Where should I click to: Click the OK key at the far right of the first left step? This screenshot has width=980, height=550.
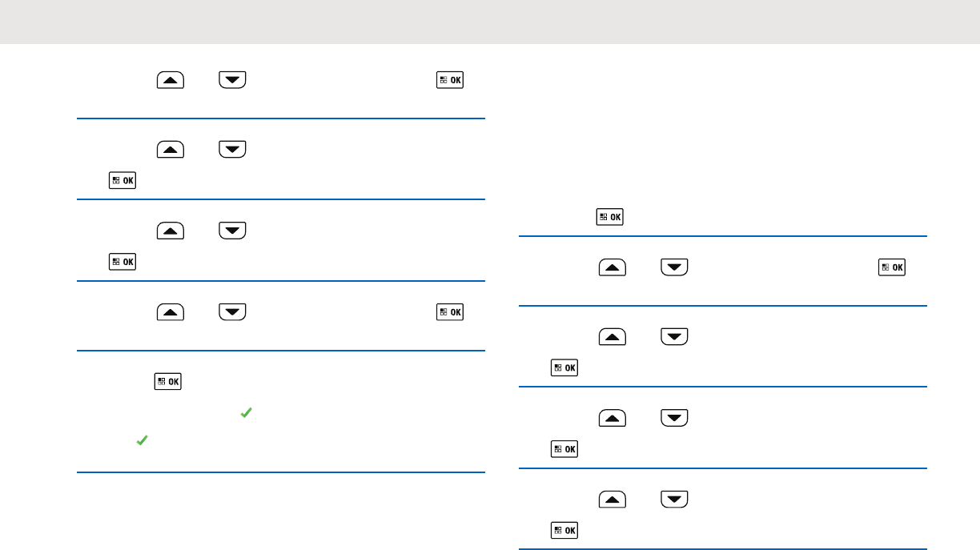click(451, 80)
